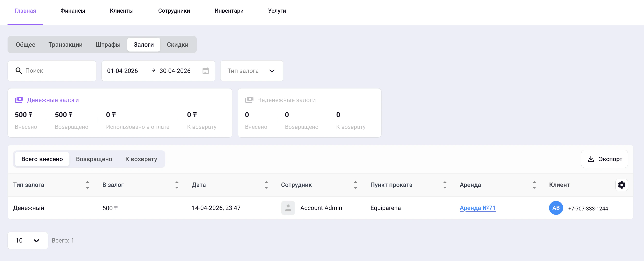Click the Денежные залоги money icon

click(19, 100)
